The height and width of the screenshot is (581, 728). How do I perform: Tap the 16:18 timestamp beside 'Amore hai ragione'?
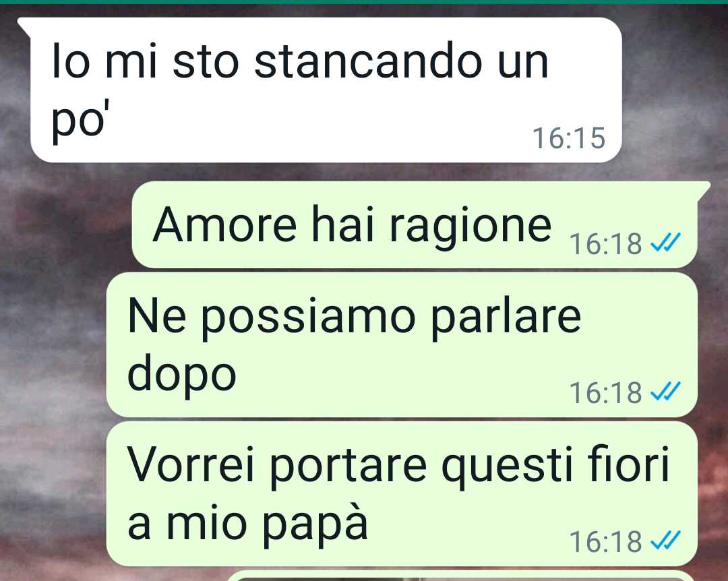605,243
